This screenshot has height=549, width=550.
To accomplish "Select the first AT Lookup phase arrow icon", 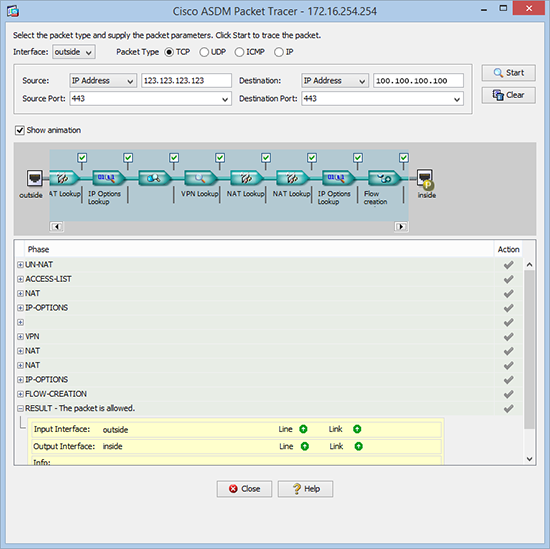I will click(x=64, y=178).
